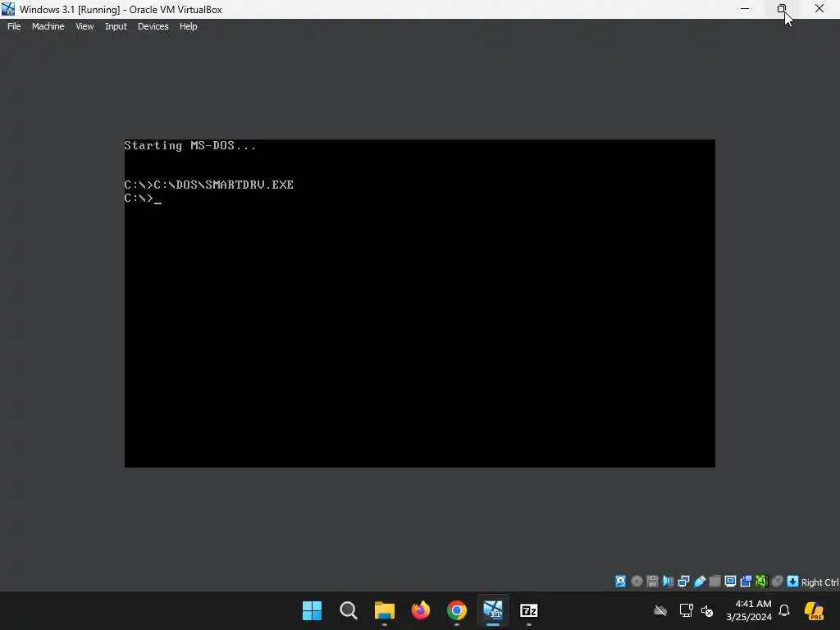Click the C:\DOS\SMARTDRV.EXE command line
The image size is (840, 630).
(209, 185)
